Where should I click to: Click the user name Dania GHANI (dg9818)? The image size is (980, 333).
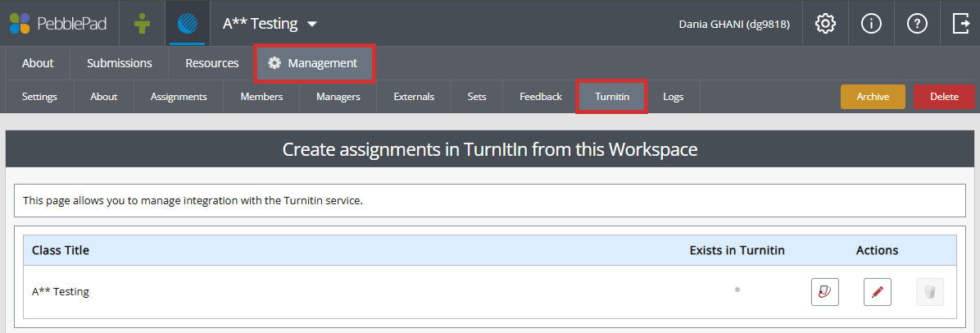pos(733,25)
